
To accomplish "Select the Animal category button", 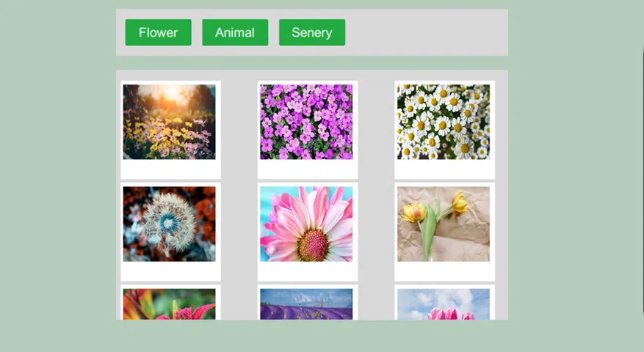I will (235, 32).
